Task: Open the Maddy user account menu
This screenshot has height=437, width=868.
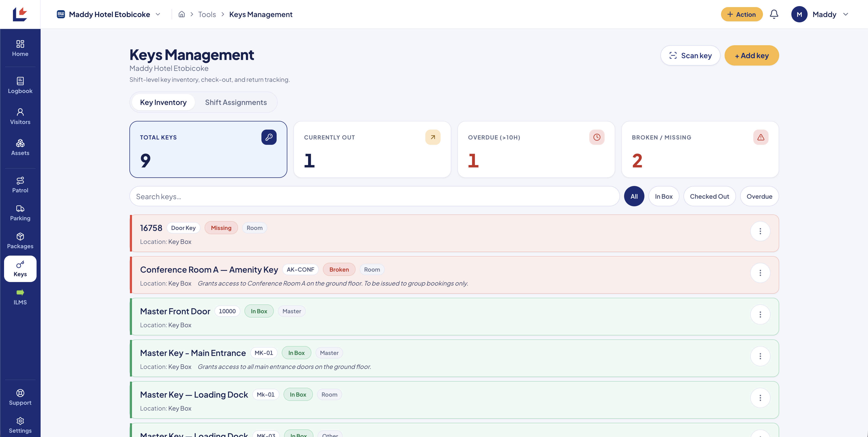Action: 820,14
